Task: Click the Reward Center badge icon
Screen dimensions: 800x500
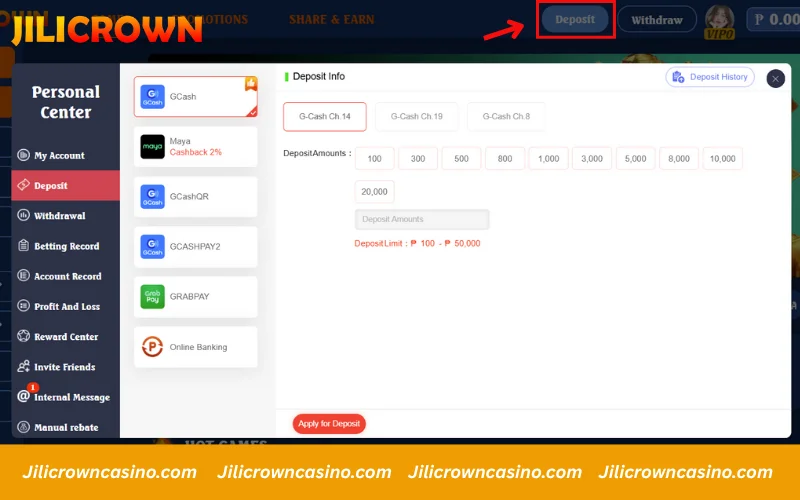Action: (x=23, y=336)
